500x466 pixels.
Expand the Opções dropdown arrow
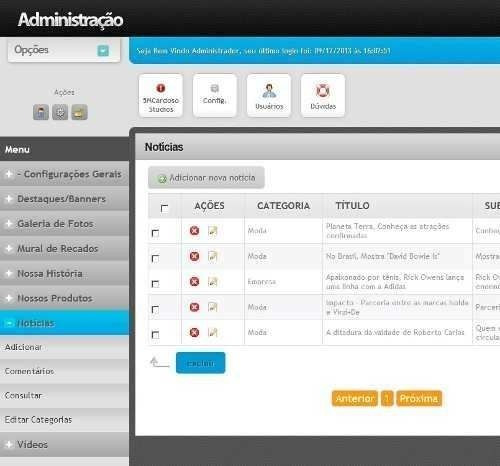[103, 51]
